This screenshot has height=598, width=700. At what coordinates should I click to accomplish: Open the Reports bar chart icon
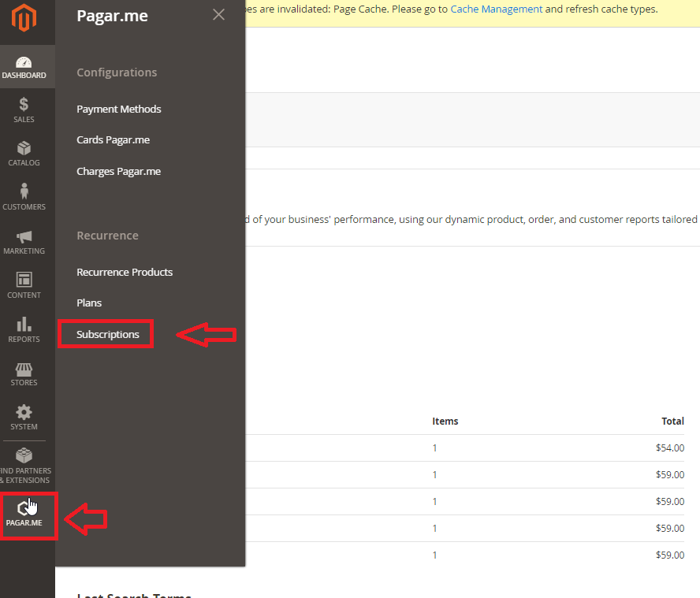tap(24, 330)
